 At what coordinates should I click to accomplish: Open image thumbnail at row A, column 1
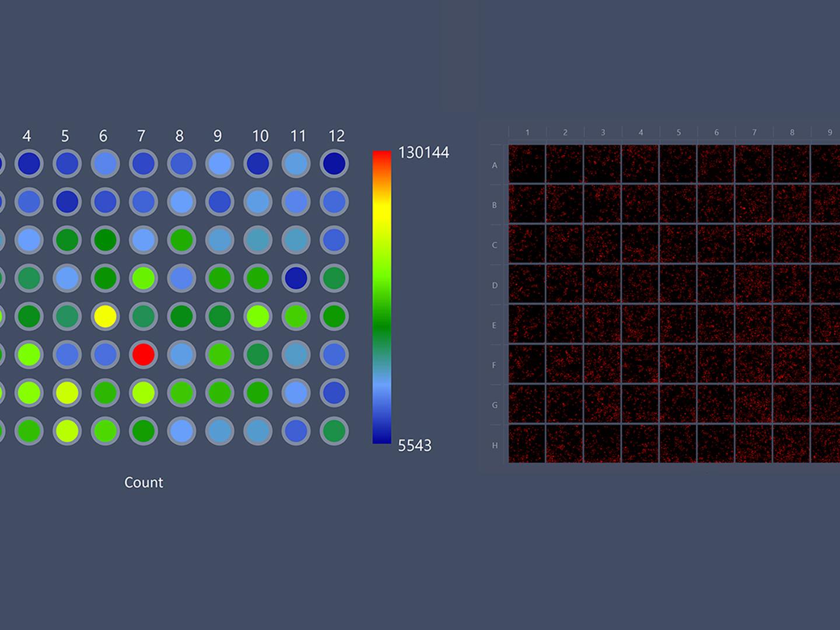[527, 164]
